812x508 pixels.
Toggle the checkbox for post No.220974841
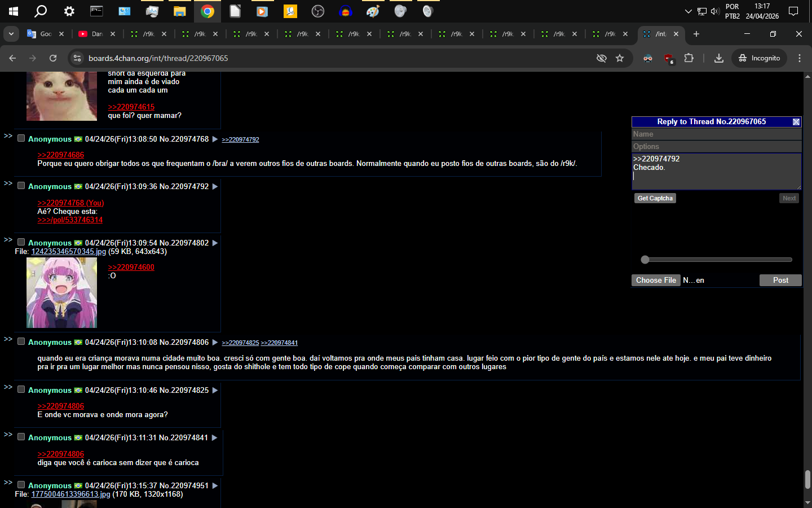click(21, 437)
